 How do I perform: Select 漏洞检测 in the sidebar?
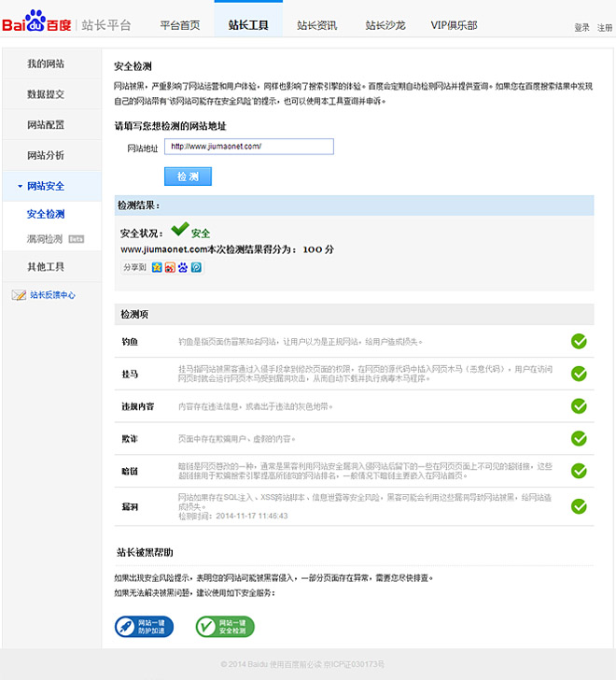[46, 240]
